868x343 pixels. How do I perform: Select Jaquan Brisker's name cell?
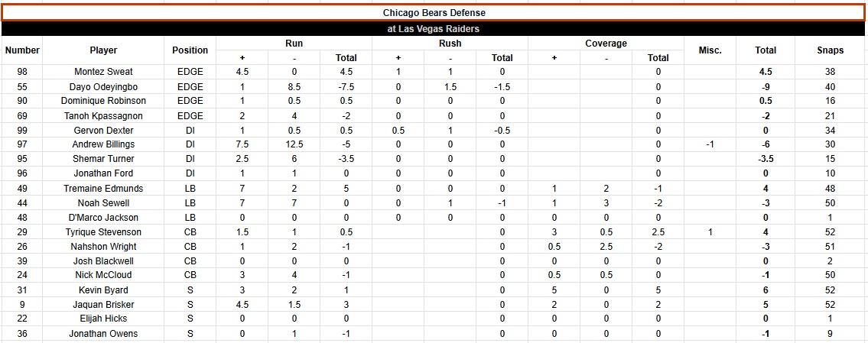(x=103, y=305)
